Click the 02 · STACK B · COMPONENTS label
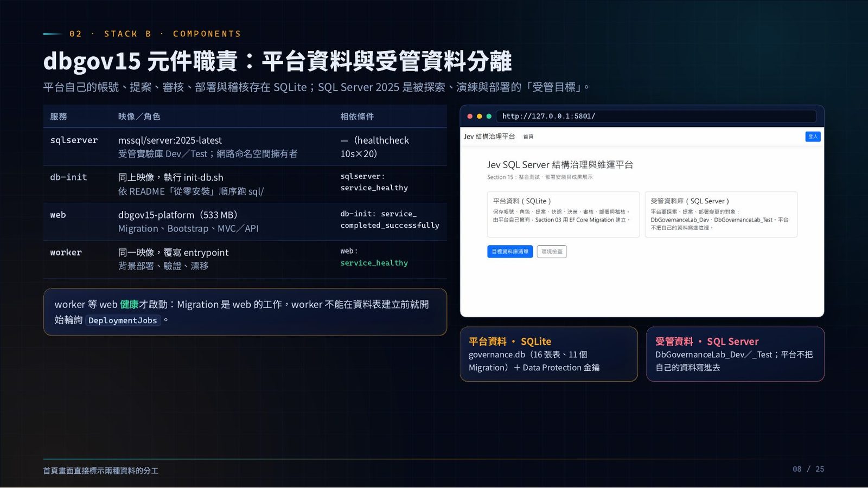Image resolution: width=868 pixels, height=488 pixels. 155,34
